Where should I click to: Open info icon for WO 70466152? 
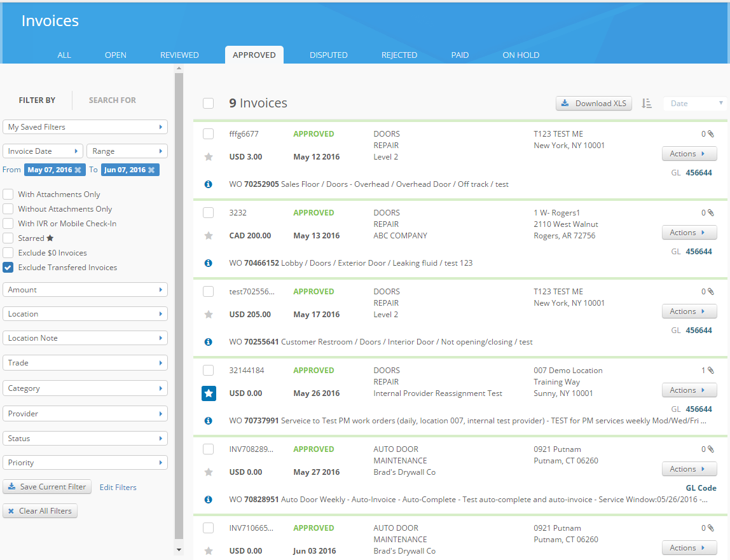(209, 263)
